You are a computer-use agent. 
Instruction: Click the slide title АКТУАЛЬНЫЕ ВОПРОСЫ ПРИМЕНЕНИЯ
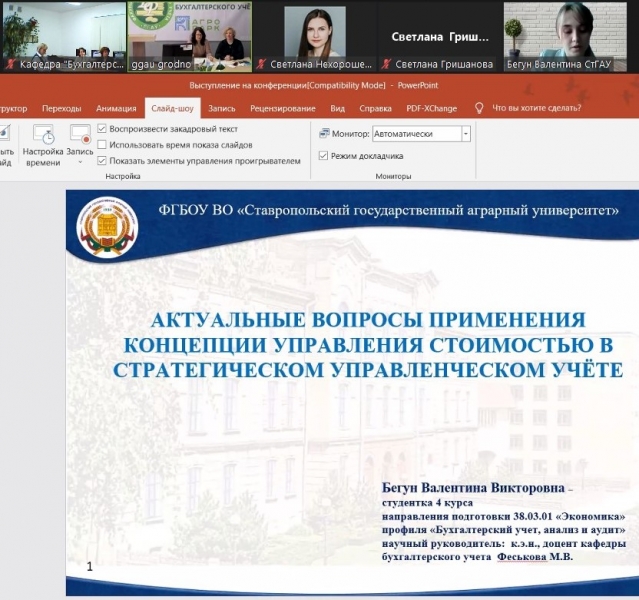tap(368, 320)
